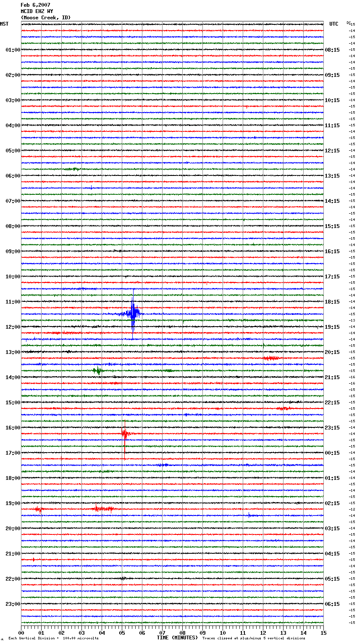
Task: Click the 00 minute axis tick label
Action: coord(21,633)
